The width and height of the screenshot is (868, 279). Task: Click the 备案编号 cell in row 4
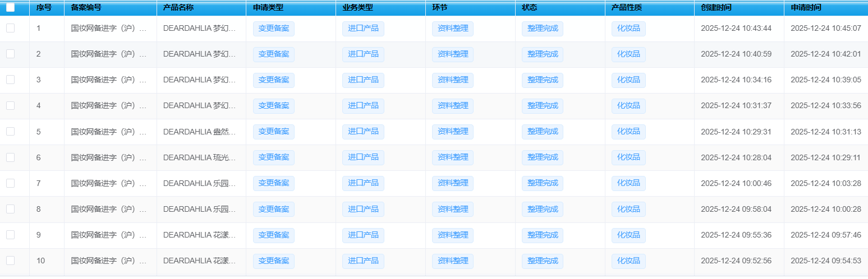109,106
